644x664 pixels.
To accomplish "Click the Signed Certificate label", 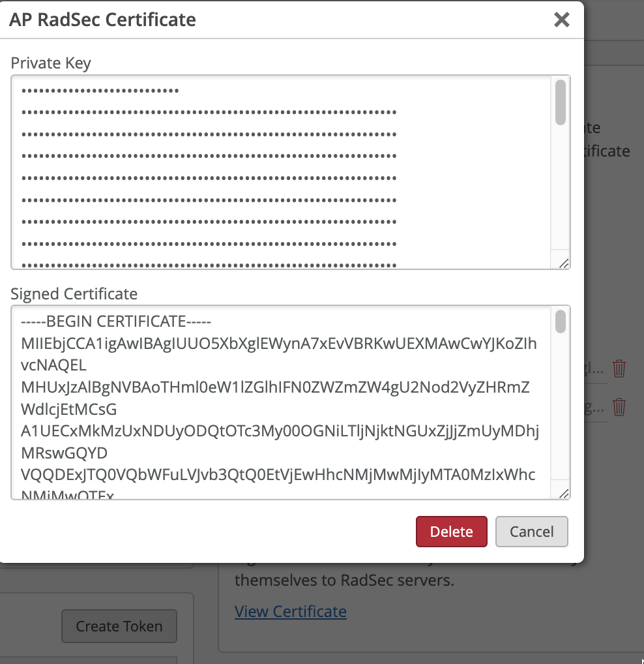I will (x=74, y=294).
